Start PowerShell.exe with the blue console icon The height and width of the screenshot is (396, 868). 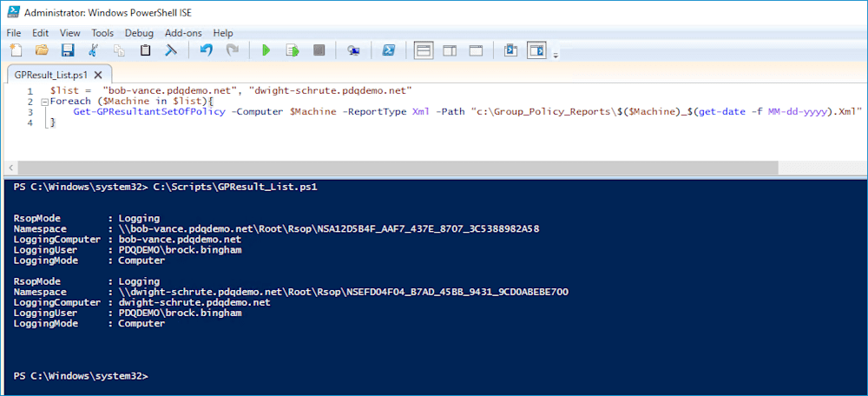click(x=389, y=51)
